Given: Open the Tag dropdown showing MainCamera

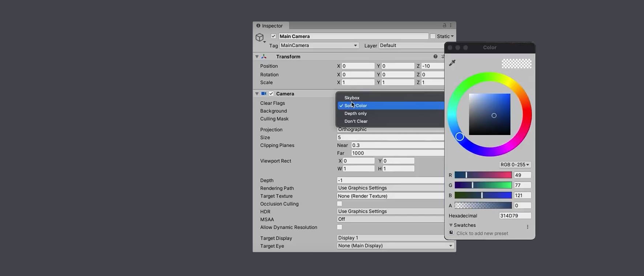Looking at the screenshot, I should 319,45.
